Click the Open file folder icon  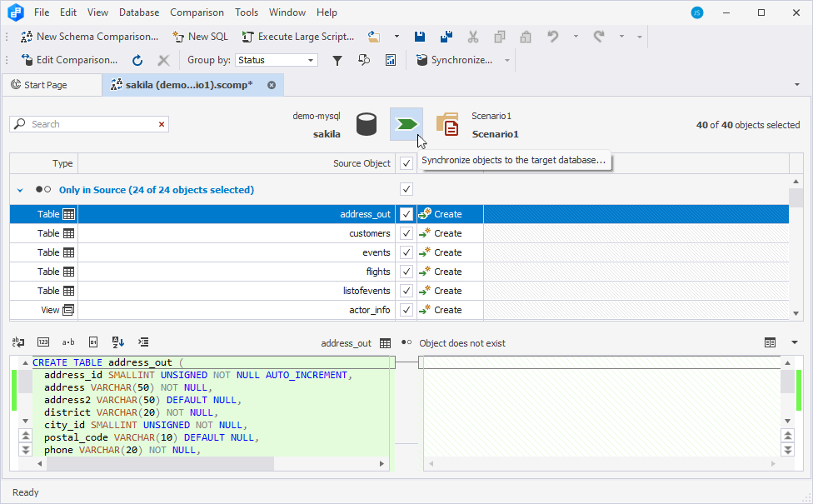coord(374,37)
